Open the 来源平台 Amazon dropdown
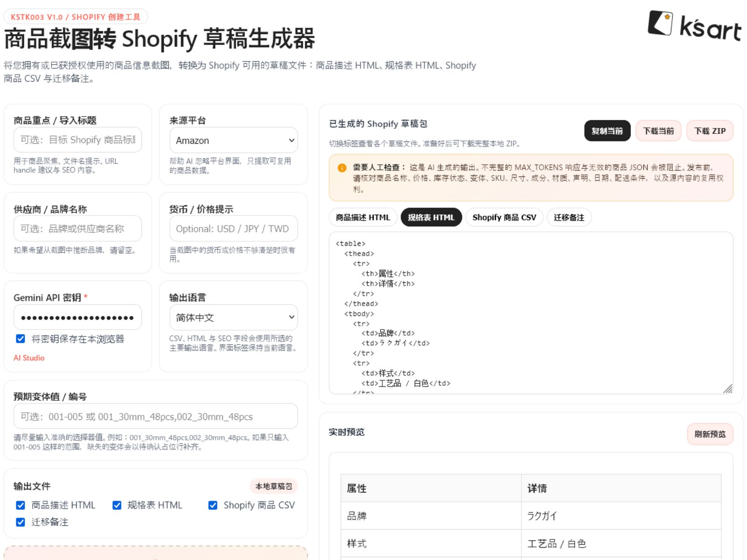 [233, 140]
